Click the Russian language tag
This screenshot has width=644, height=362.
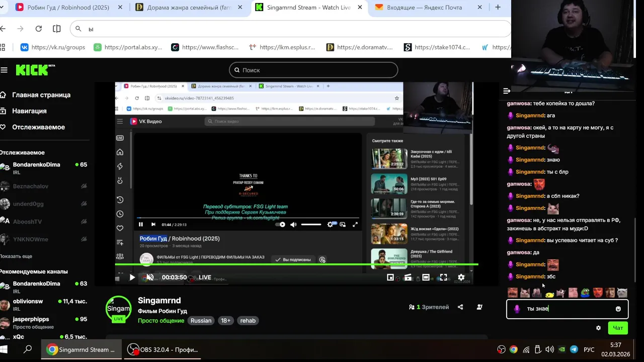click(x=201, y=321)
